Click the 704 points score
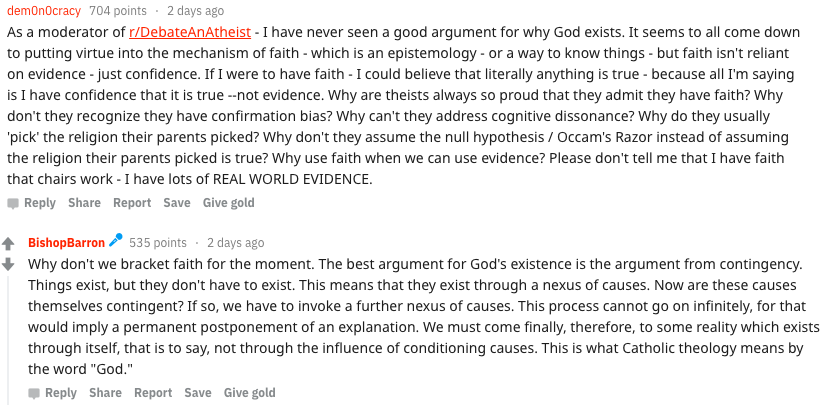Viewport: 827px width, 405px height. 116,11
